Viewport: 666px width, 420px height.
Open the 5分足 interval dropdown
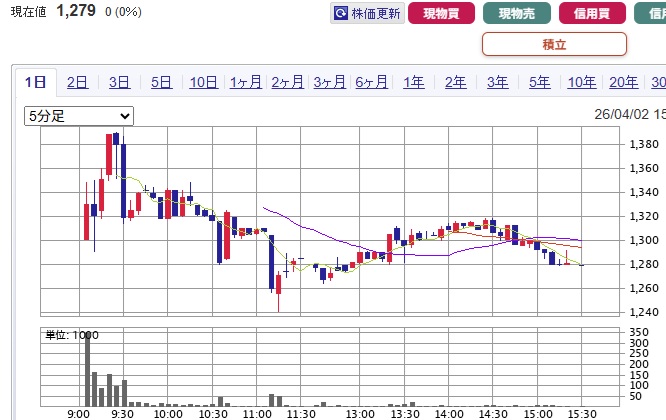click(x=79, y=116)
